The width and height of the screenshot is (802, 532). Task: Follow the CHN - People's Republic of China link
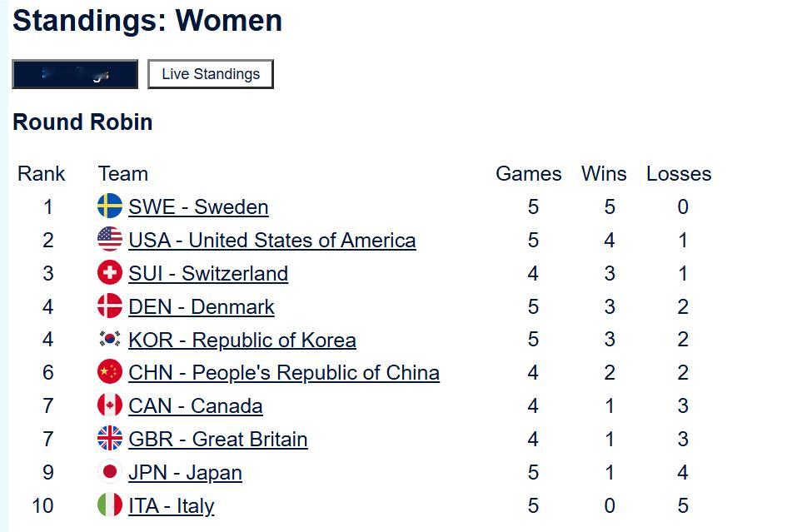283,373
